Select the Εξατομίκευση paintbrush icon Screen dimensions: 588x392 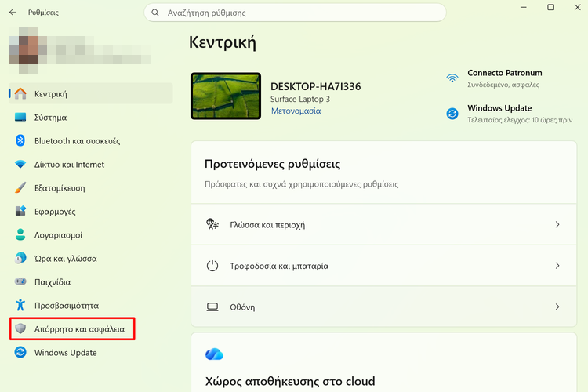coord(20,187)
